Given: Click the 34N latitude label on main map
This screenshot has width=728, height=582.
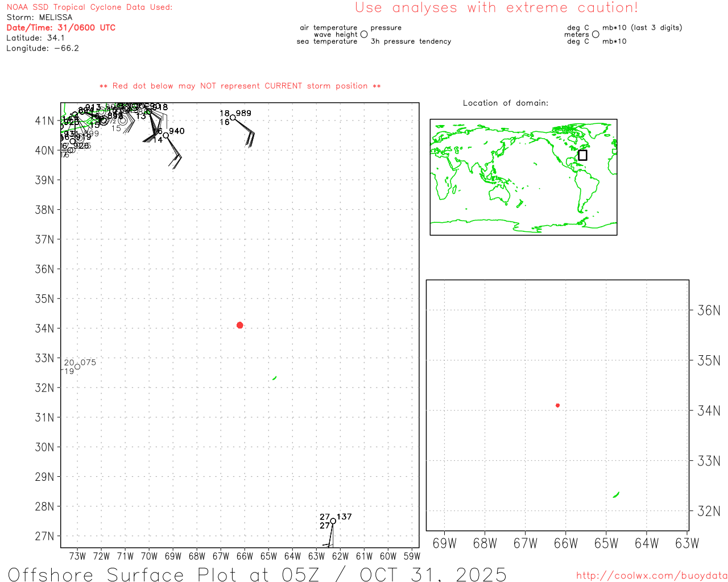Looking at the screenshot, I should [44, 329].
